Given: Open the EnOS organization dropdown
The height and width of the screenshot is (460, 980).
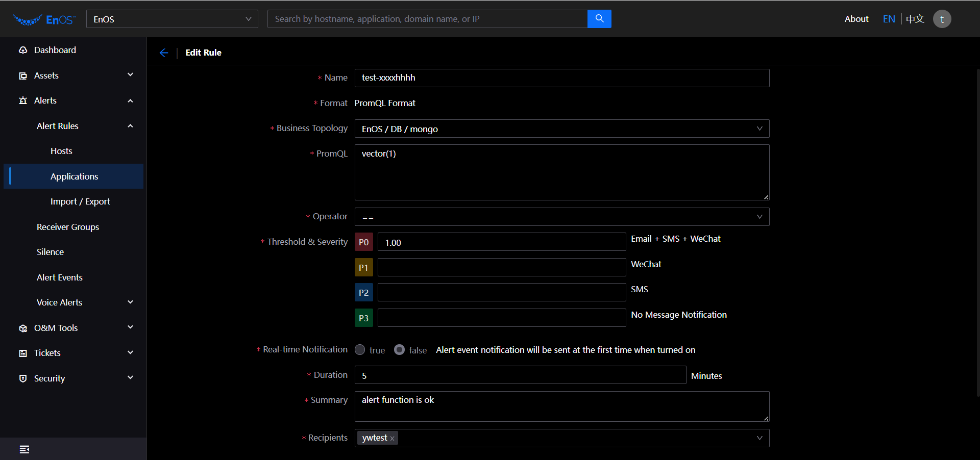Looking at the screenshot, I should tap(172, 19).
